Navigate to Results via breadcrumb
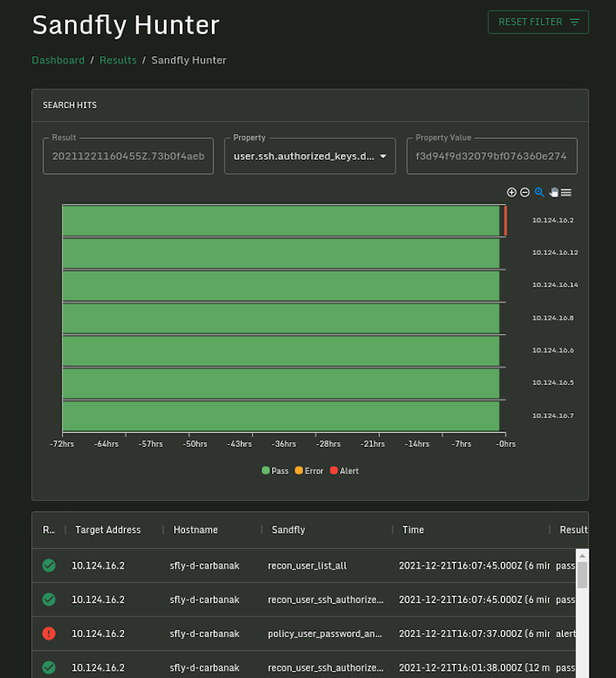This screenshot has width=616, height=678. 118,60
